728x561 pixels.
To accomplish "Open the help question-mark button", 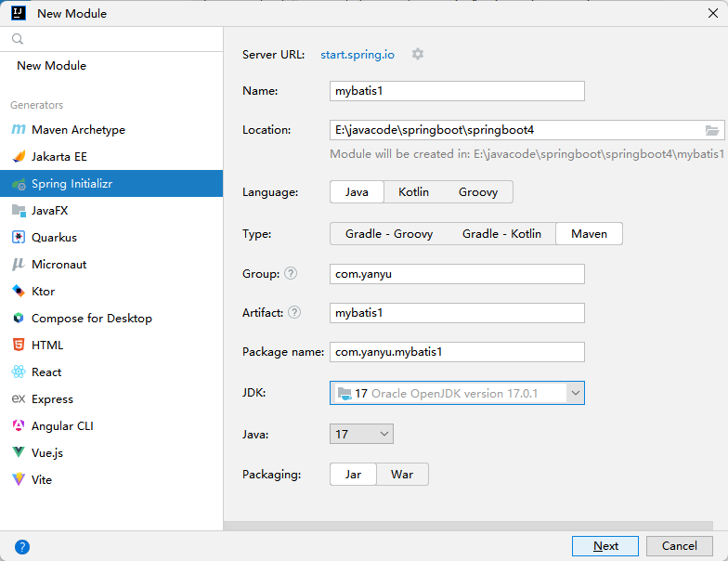I will pyautogui.click(x=22, y=546).
